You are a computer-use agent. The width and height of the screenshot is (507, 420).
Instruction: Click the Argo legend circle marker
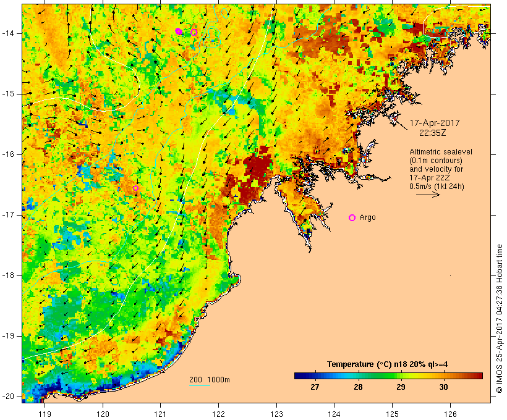point(352,218)
